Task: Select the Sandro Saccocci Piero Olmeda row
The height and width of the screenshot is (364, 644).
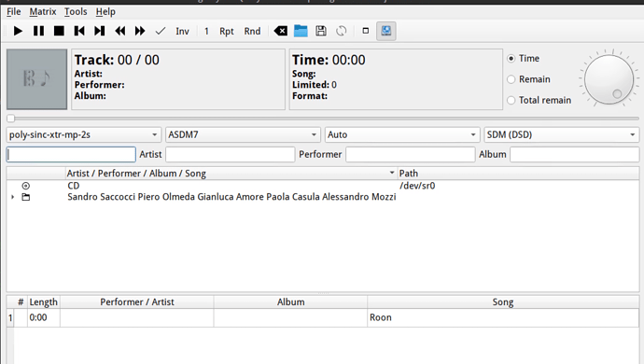Action: (x=231, y=197)
